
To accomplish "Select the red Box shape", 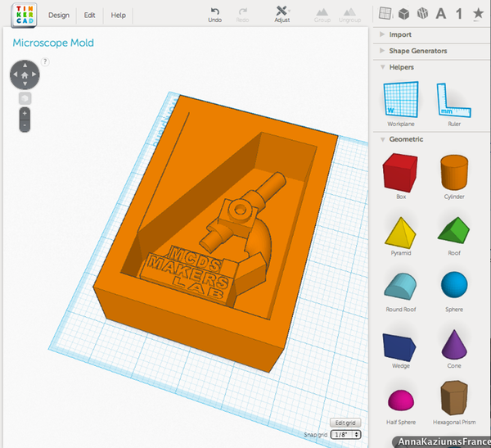I will pos(401,176).
